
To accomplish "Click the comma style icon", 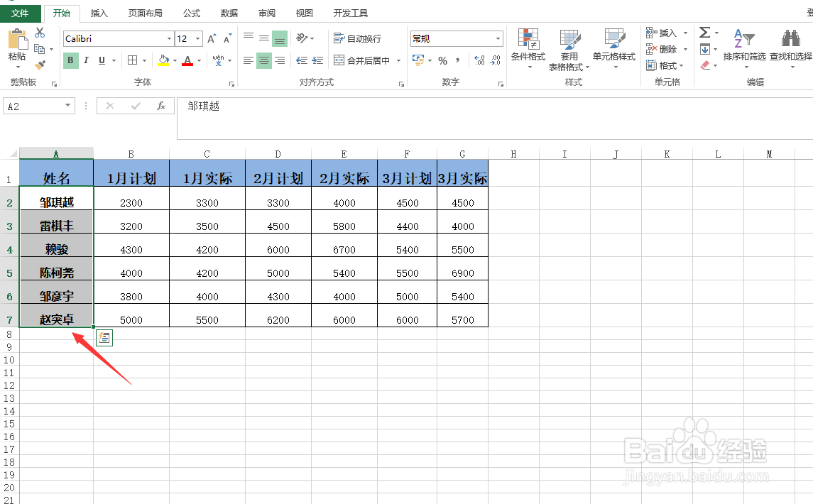I will [457, 60].
